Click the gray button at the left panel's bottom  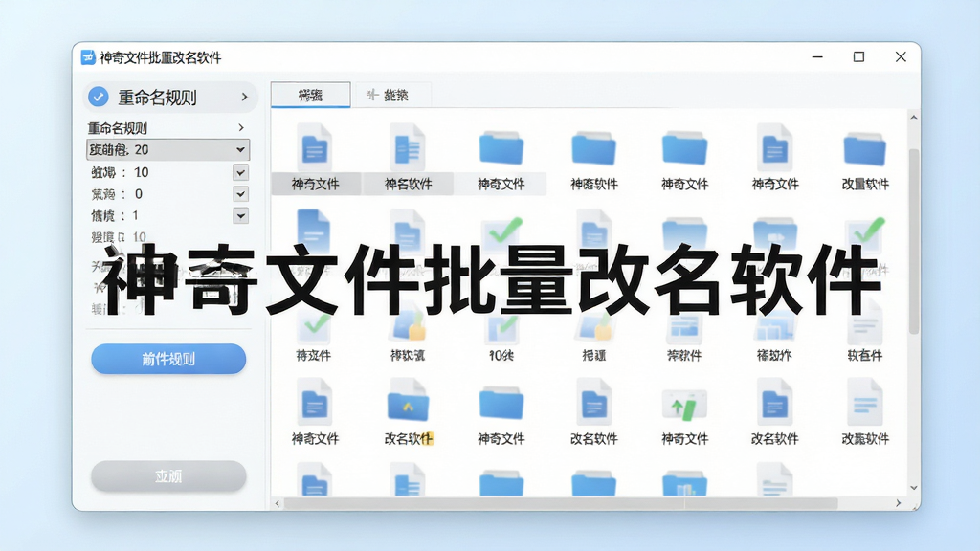168,476
